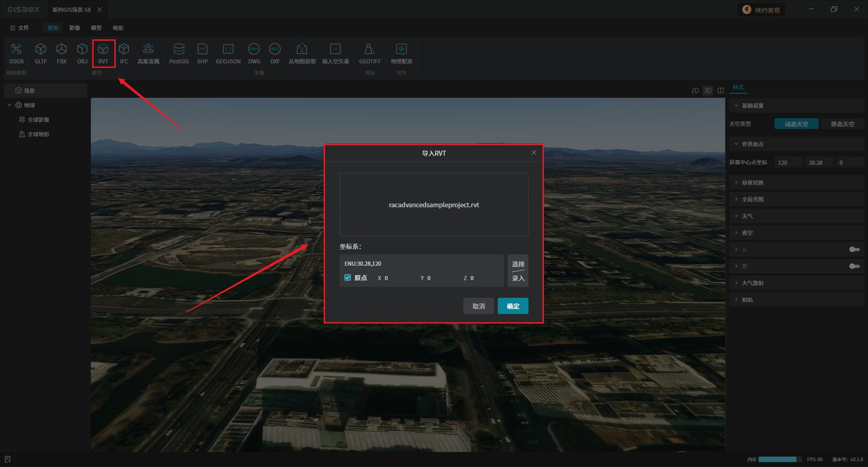Expand the 天气 weather section
The width and height of the screenshot is (868, 467).
point(747,216)
